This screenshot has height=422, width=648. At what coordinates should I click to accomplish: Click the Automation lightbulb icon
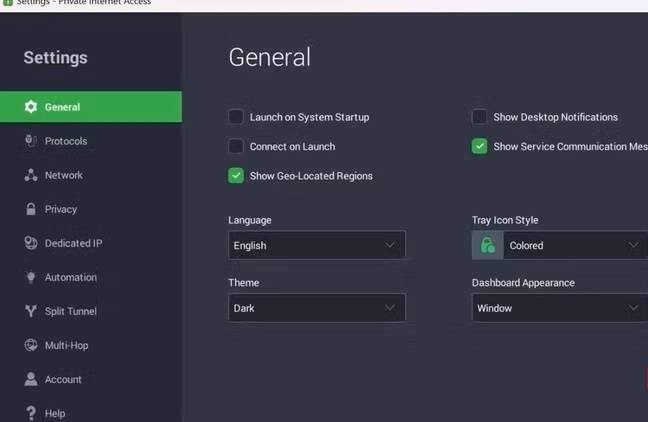tap(31, 277)
